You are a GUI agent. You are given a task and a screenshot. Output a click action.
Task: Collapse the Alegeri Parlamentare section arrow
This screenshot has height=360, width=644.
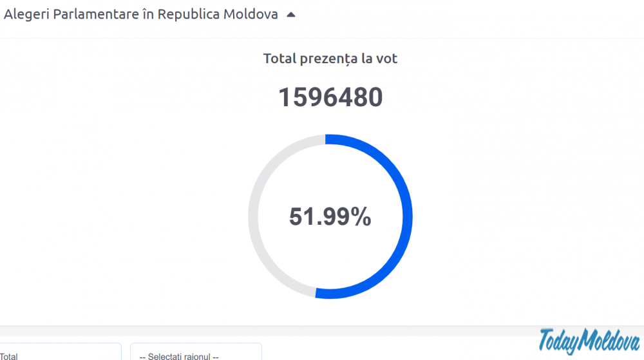click(291, 15)
